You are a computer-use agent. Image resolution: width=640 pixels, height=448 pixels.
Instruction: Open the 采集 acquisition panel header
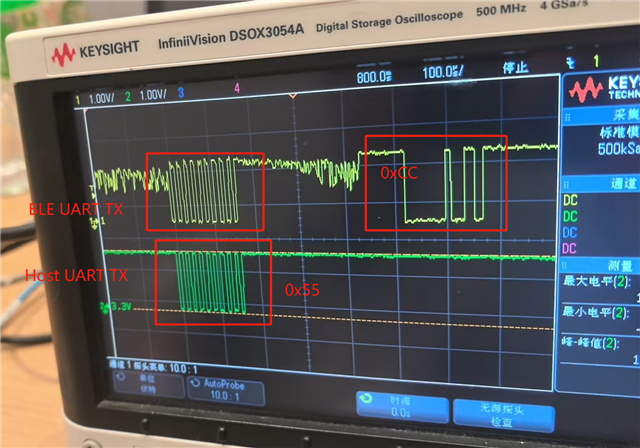[x=601, y=116]
